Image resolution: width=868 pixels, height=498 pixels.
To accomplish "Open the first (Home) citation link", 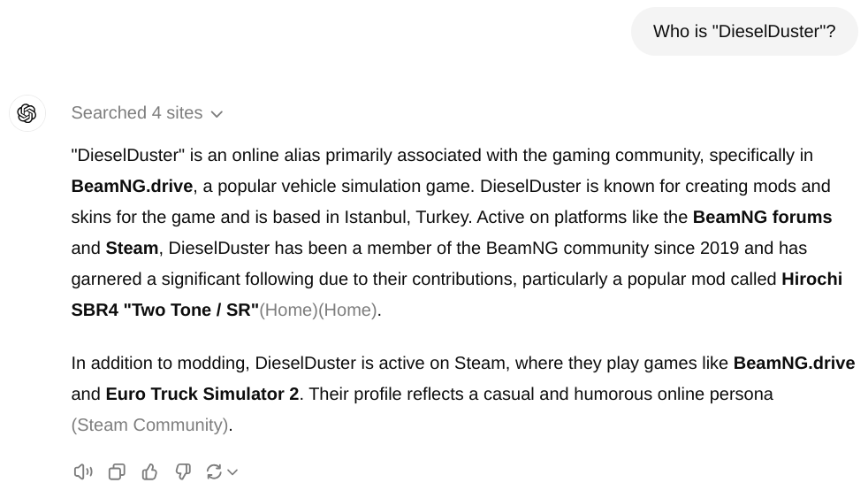I will point(288,310).
